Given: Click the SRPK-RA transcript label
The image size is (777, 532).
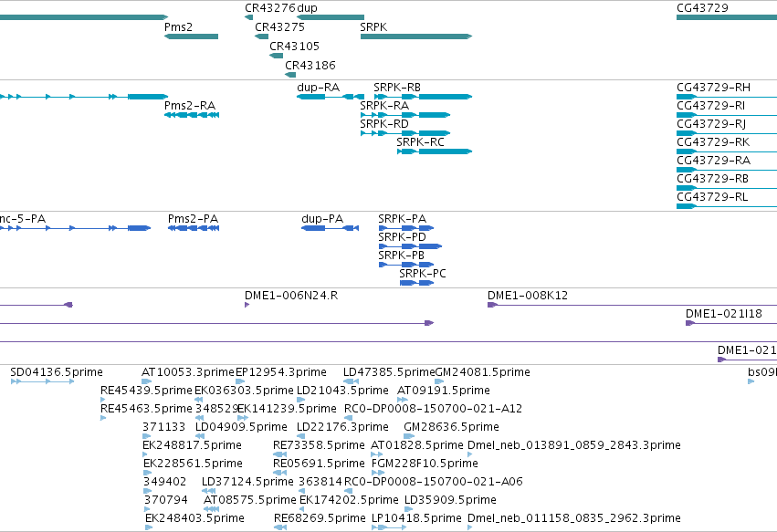Looking at the screenshot, I should tap(384, 106).
